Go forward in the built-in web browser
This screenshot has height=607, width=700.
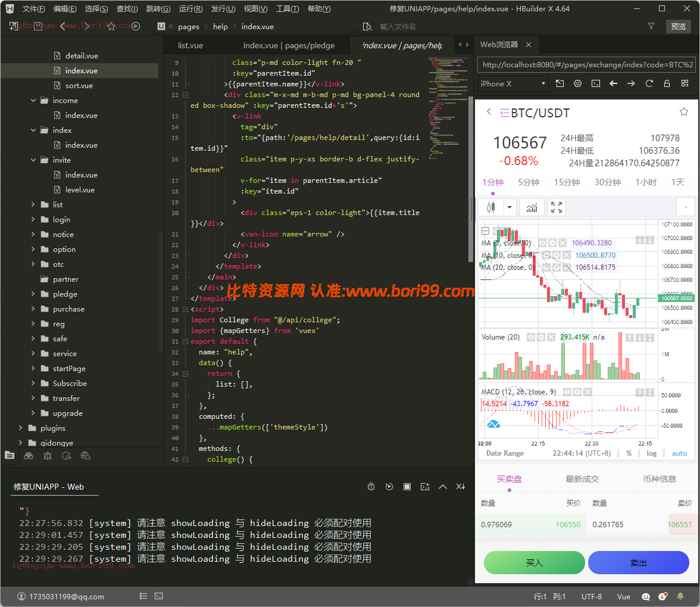(631, 83)
